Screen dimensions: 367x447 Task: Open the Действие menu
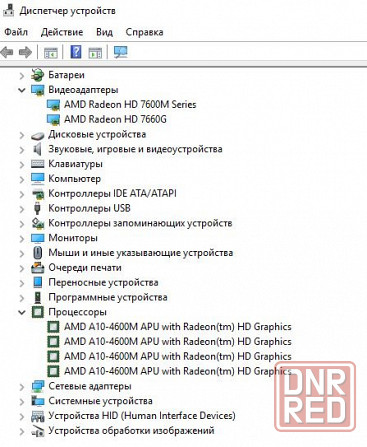[x=62, y=32]
